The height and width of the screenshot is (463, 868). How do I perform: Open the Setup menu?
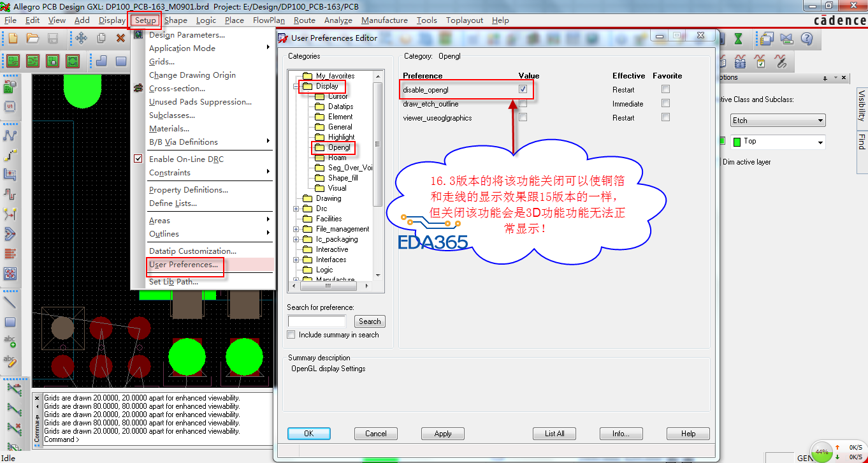[145, 20]
